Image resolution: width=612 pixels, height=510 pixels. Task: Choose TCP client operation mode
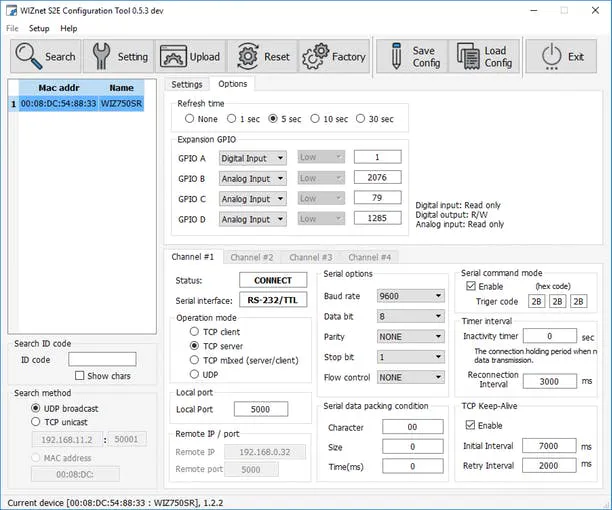point(194,332)
